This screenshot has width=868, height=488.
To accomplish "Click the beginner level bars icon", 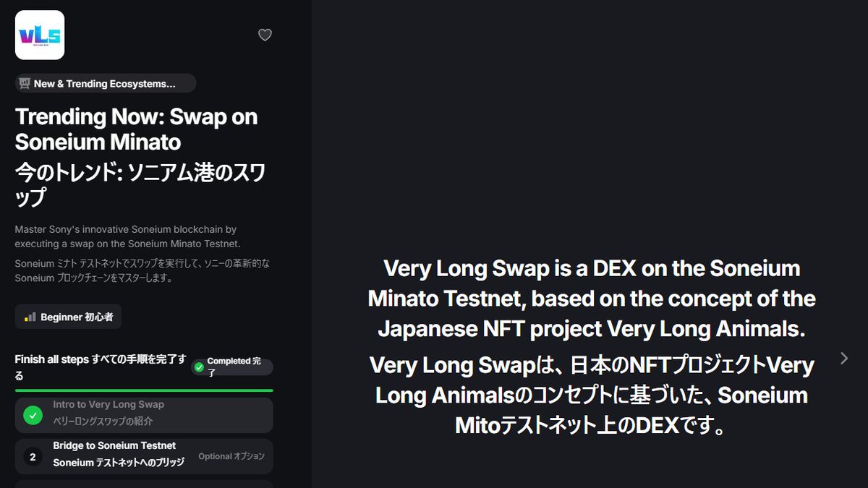I will [30, 317].
